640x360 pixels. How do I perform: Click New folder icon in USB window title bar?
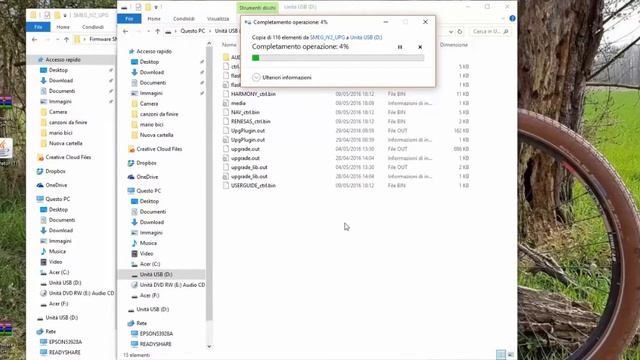pos(148,7)
